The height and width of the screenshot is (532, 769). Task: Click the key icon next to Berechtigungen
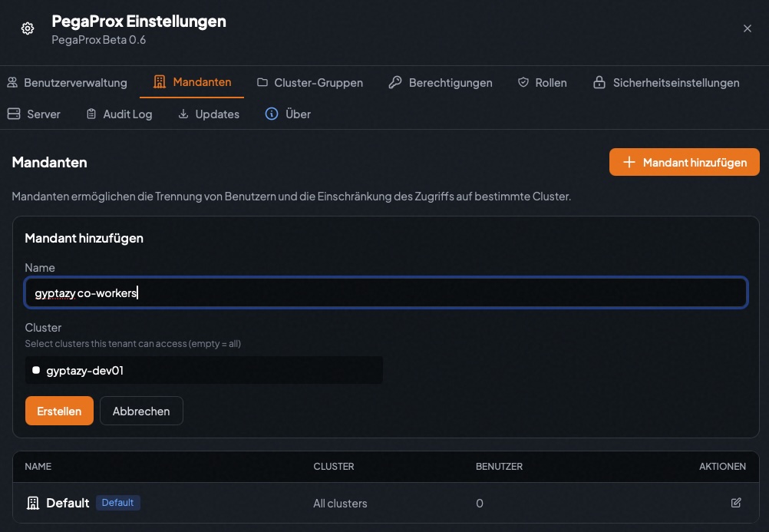click(394, 81)
